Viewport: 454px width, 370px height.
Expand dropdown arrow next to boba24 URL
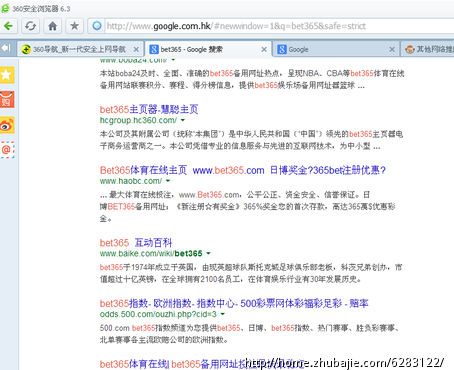click(173, 60)
